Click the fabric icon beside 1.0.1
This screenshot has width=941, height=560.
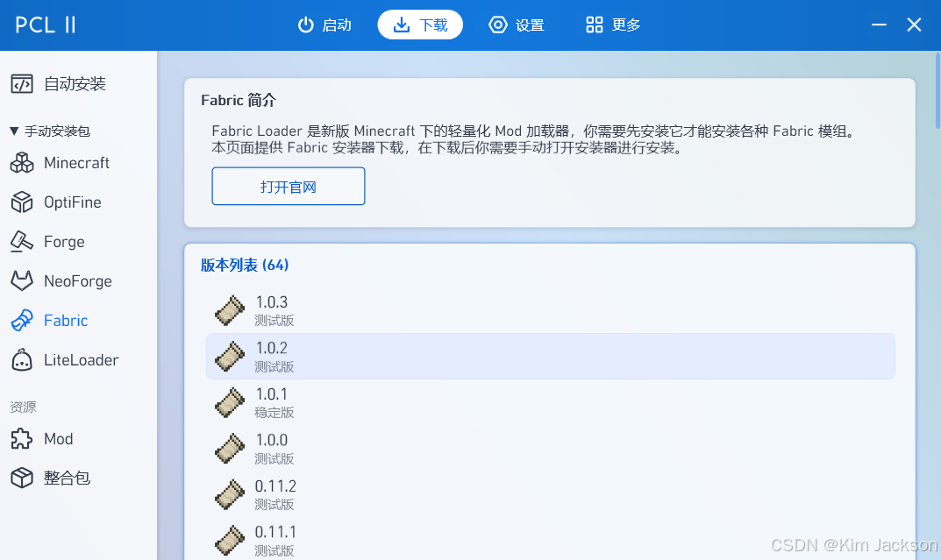pyautogui.click(x=231, y=402)
